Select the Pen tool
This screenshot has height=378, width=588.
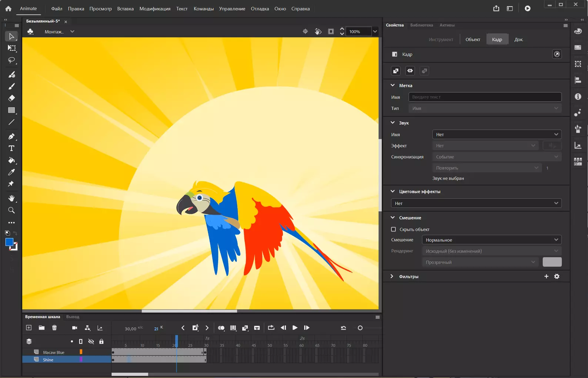(11, 136)
